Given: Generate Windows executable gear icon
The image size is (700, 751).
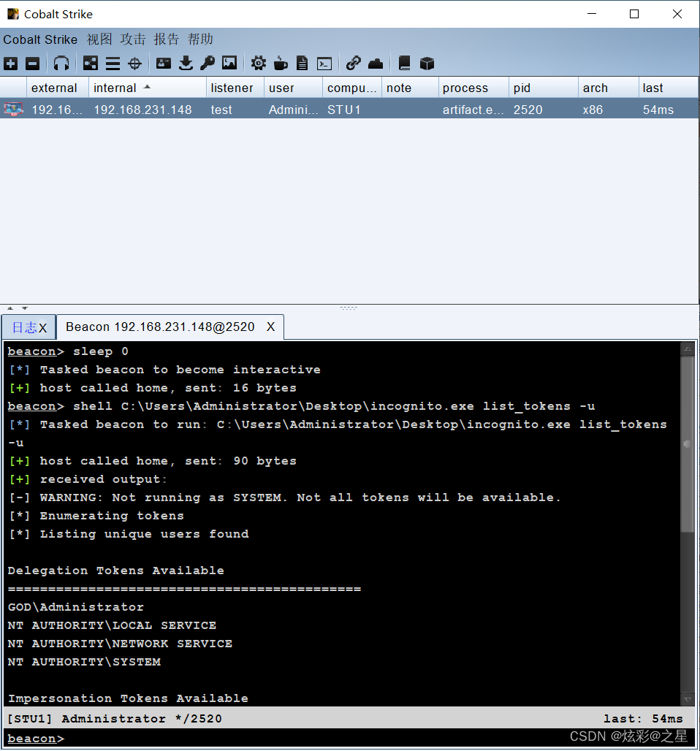Looking at the screenshot, I should point(258,64).
